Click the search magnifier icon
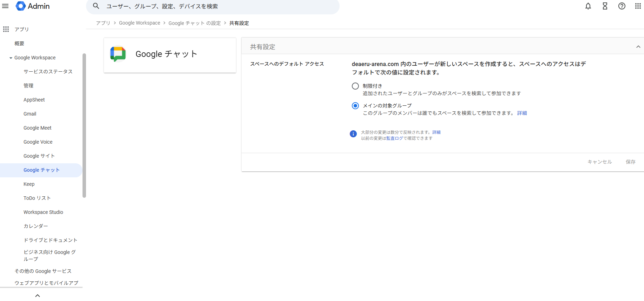 (96, 6)
